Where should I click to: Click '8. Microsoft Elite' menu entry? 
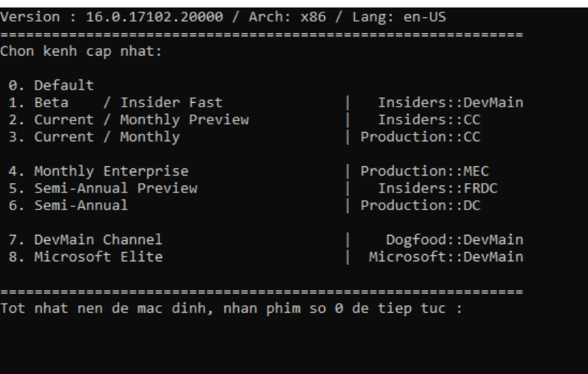click(x=85, y=257)
